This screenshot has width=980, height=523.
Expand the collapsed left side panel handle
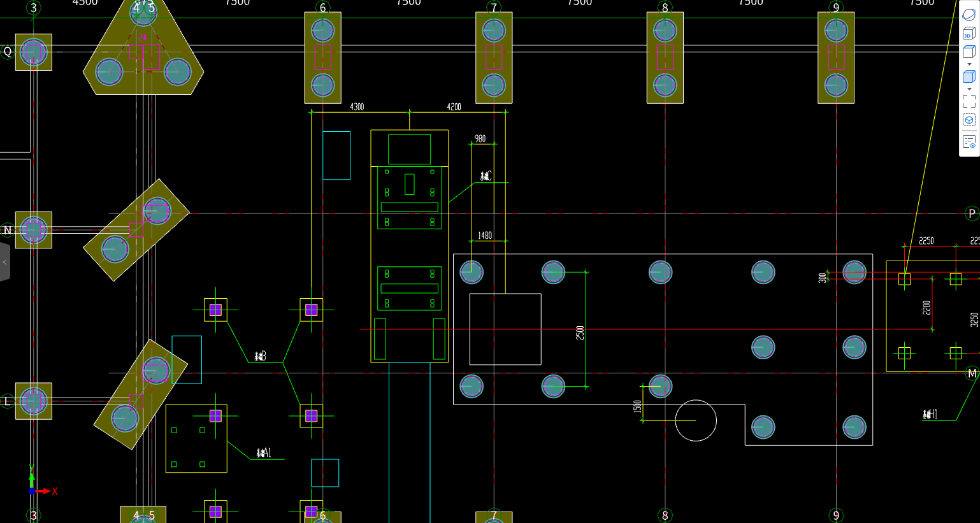click(x=4, y=262)
